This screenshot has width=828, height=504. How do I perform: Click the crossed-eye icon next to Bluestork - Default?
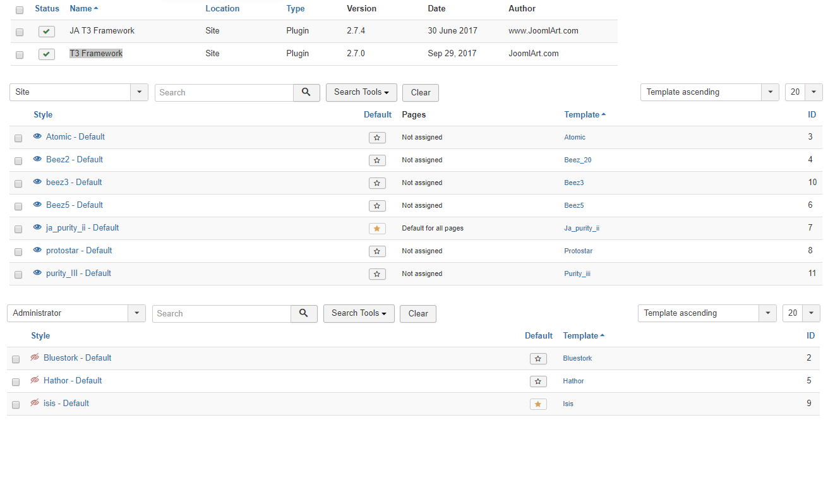pyautogui.click(x=35, y=357)
